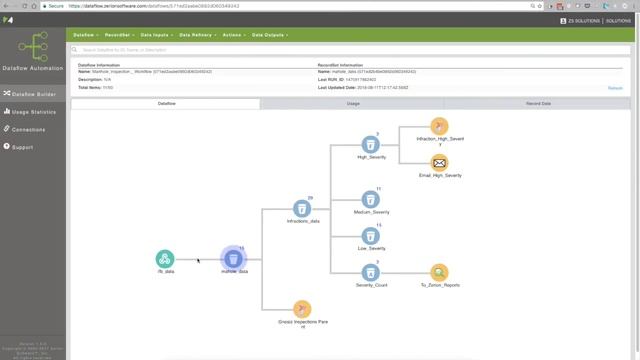Image resolution: width=640 pixels, height=360 pixels.
Task: Select the green rb_data webhook input node
Action: 165,259
